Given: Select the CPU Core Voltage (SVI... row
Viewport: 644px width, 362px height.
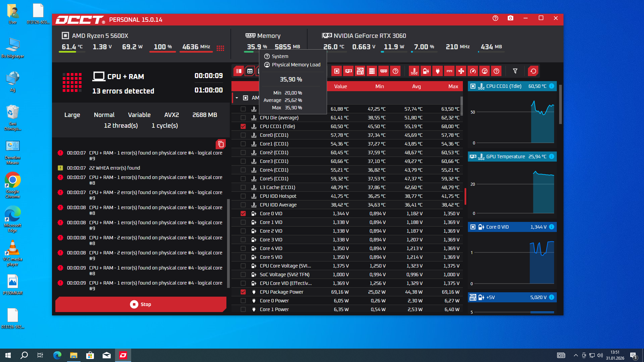Looking at the screenshot, I should tap(347, 266).
